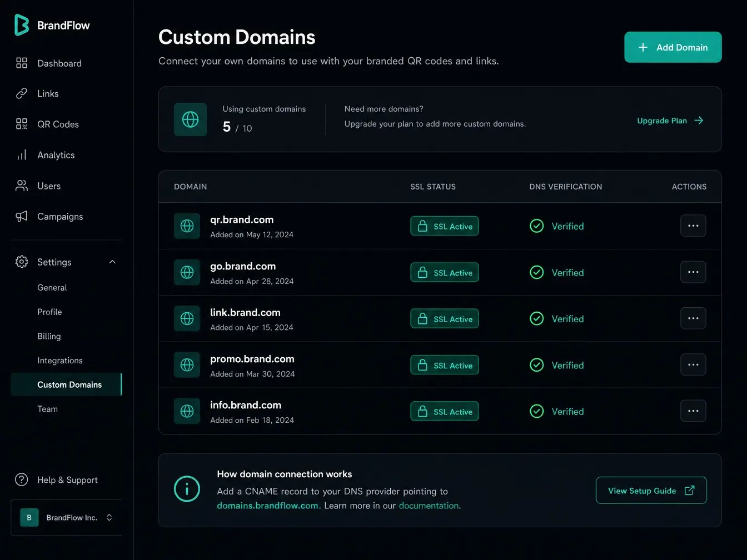Open actions menu for qr.brand.com

[693, 226]
